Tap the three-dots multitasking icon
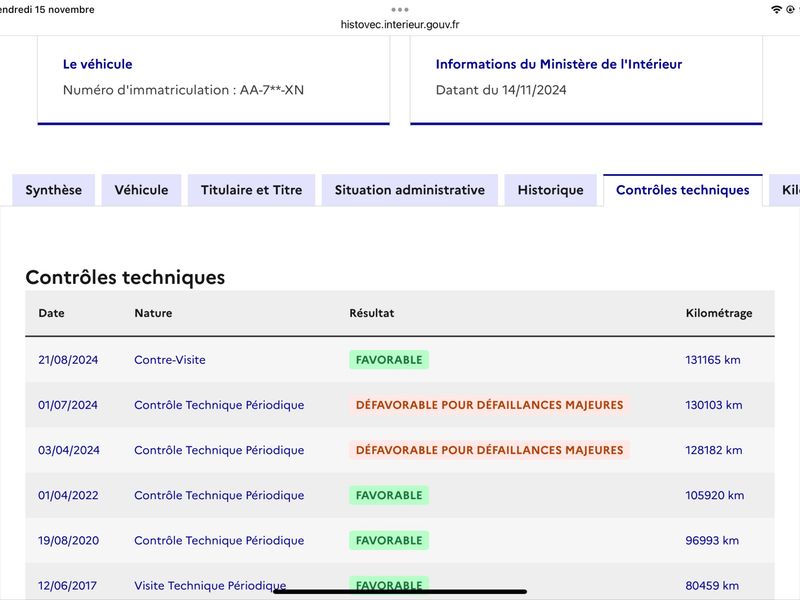Screen dimensions: 800x600 point(399,10)
